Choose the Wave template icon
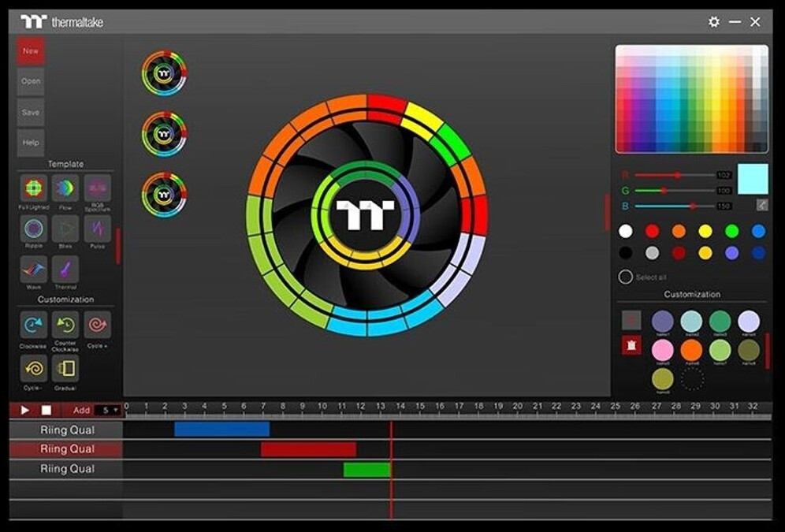The height and width of the screenshot is (532, 785). tap(33, 270)
